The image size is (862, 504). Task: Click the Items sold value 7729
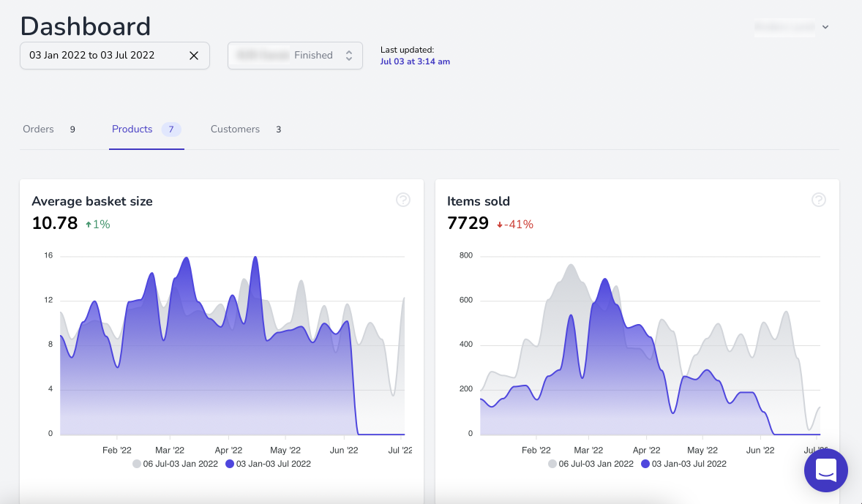coord(468,223)
